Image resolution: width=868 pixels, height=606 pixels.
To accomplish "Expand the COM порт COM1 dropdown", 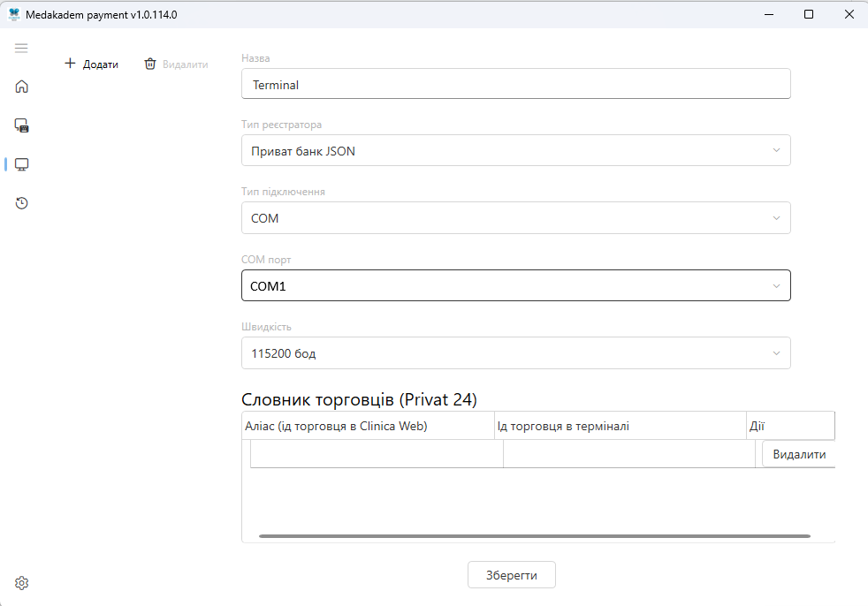I will pos(516,285).
